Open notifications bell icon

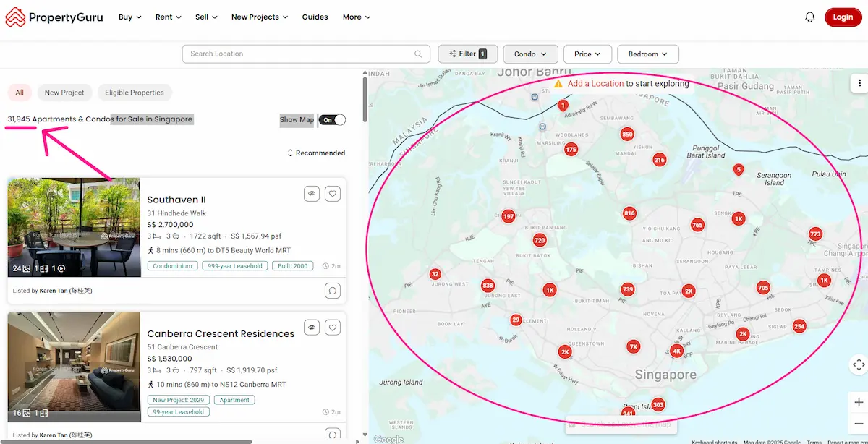click(x=810, y=17)
